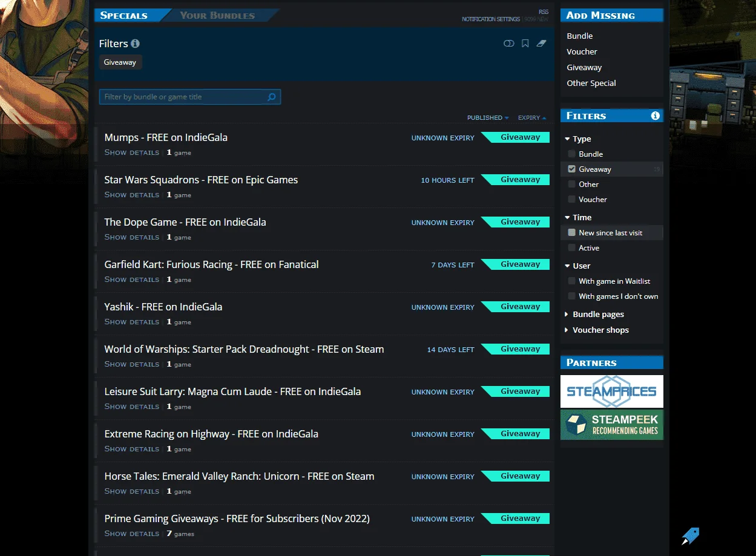Open Yashik - FREE on IndieGala

[163, 307]
